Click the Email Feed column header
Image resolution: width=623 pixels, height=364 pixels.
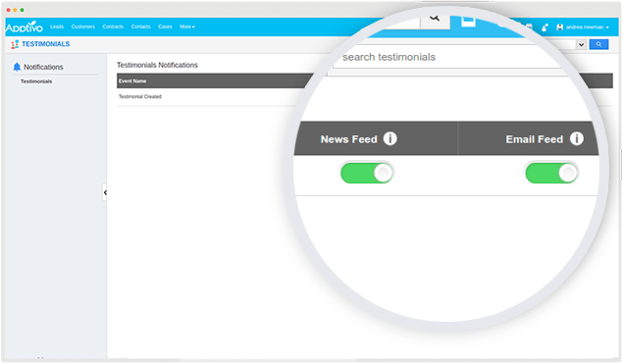[x=534, y=139]
